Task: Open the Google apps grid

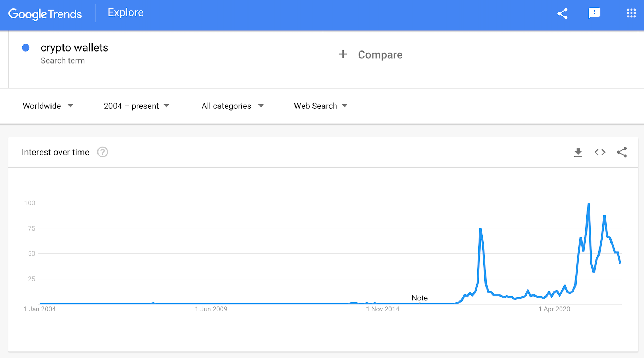Action: pyautogui.click(x=631, y=13)
